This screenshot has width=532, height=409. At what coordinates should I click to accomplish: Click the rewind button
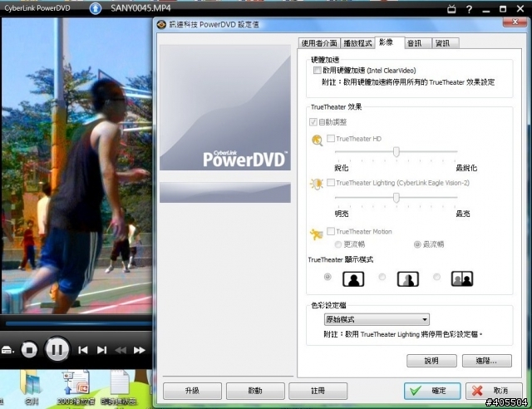[x=121, y=350]
